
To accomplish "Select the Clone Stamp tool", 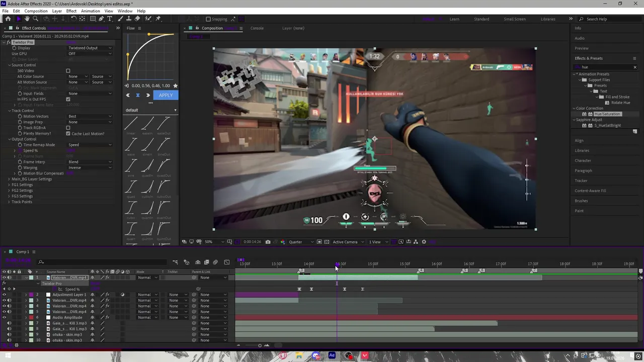I will pos(129,19).
